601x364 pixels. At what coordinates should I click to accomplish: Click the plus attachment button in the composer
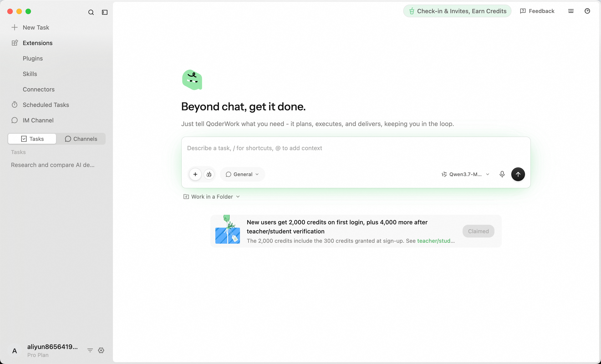[195, 174]
